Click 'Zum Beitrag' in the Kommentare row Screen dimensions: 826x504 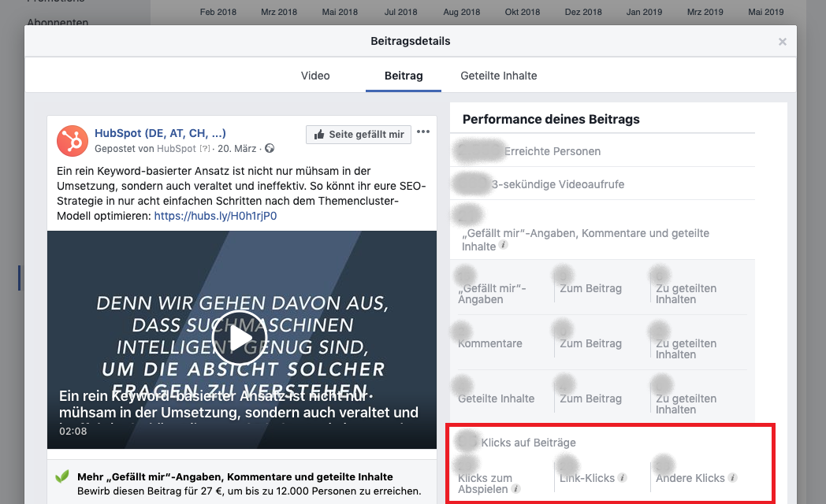coord(590,343)
